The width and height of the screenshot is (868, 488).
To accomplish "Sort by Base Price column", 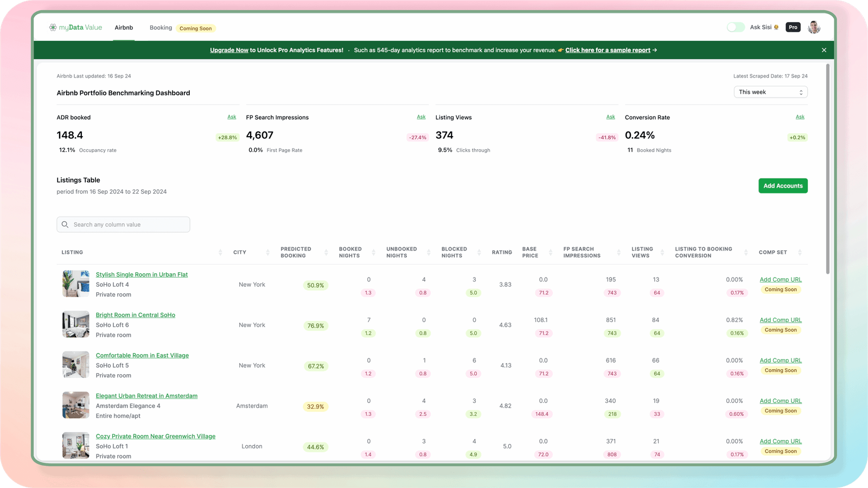I will pyautogui.click(x=551, y=253).
